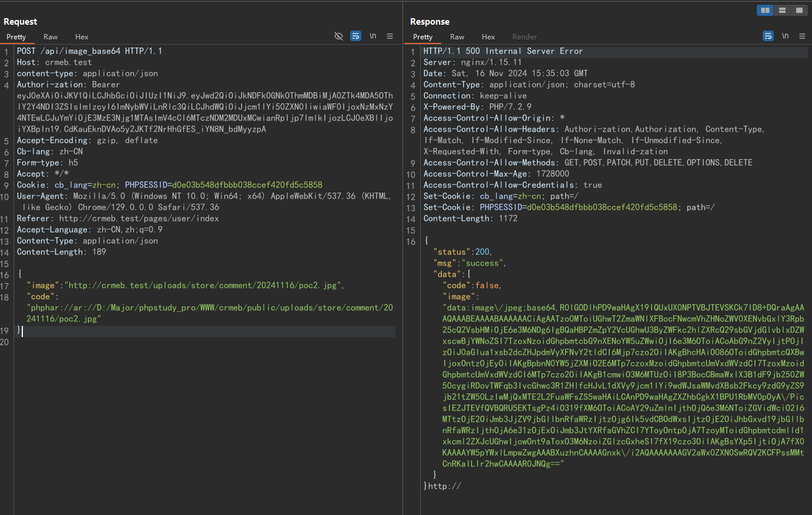The height and width of the screenshot is (515, 812).
Task: Select the combined tabs layout icon
Action: pyautogui.click(x=799, y=10)
